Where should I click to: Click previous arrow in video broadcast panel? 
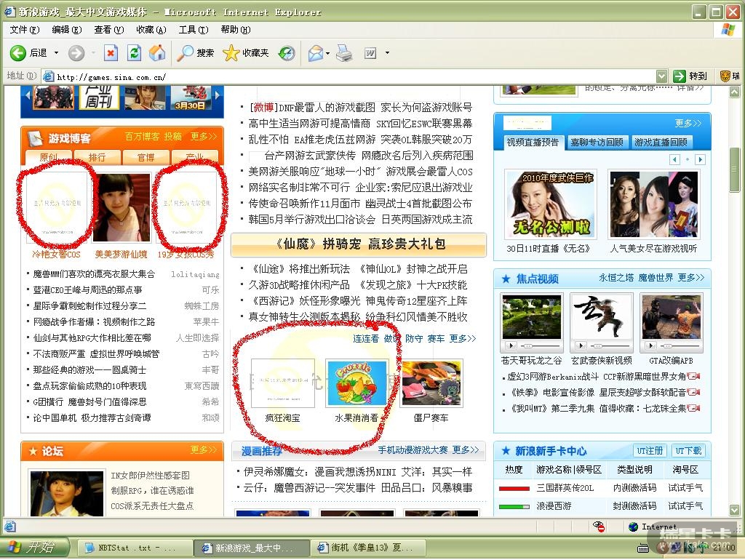tap(674, 159)
